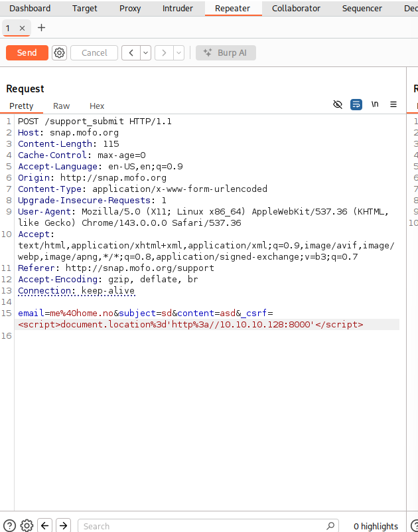
Task: Switch request view to Raw
Action: 61,106
